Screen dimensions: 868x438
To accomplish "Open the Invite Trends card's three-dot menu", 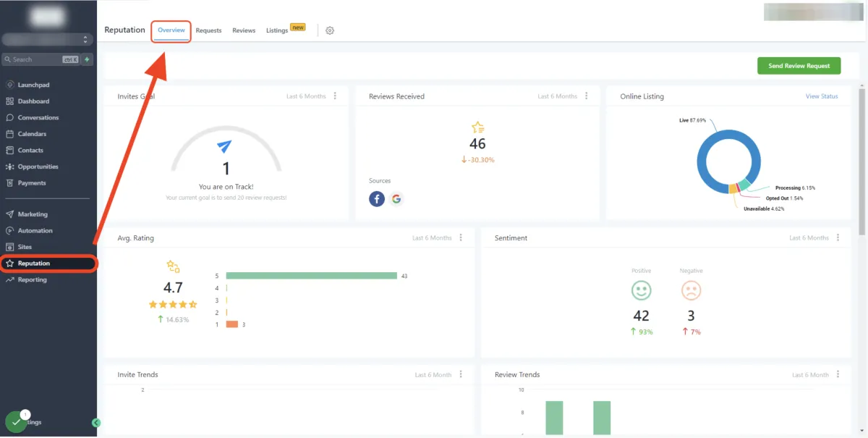I will [x=461, y=374].
